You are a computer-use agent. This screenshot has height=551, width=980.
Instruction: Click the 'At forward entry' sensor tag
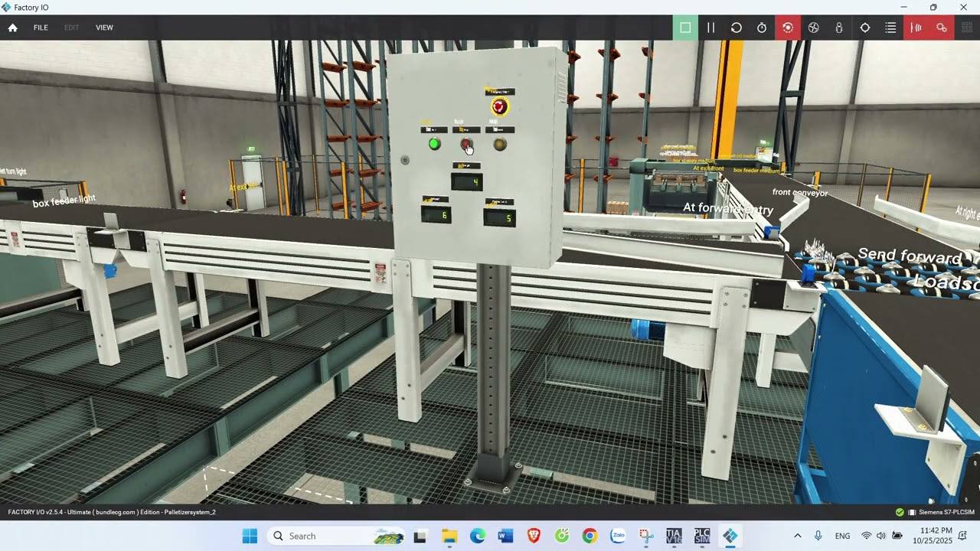coord(728,208)
